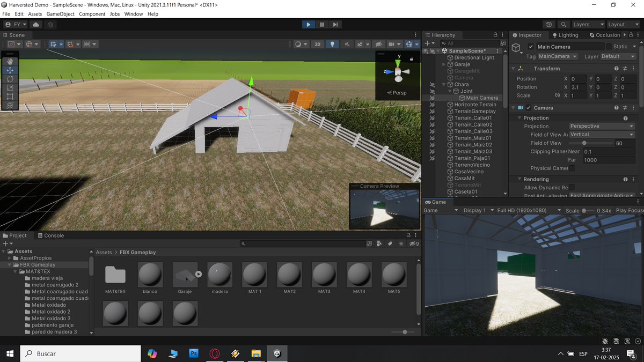Expand Garaje in Hierarchy
Screen dimensions: 644x362
(443, 64)
